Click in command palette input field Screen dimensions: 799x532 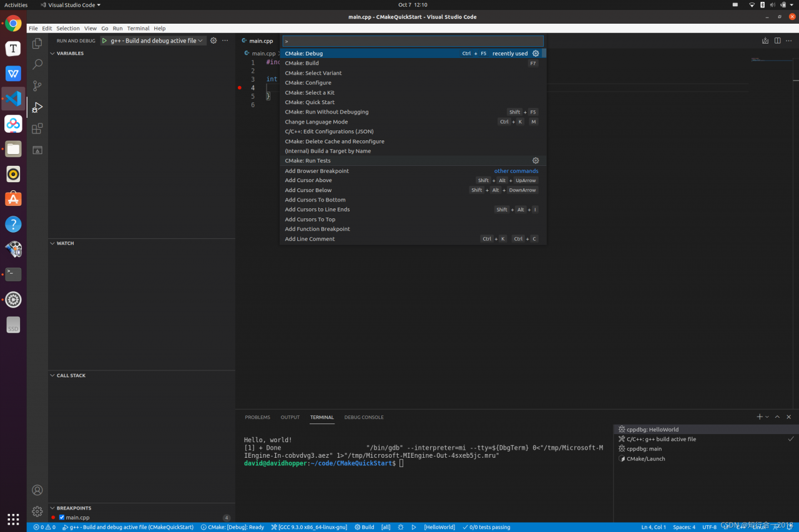(x=413, y=41)
